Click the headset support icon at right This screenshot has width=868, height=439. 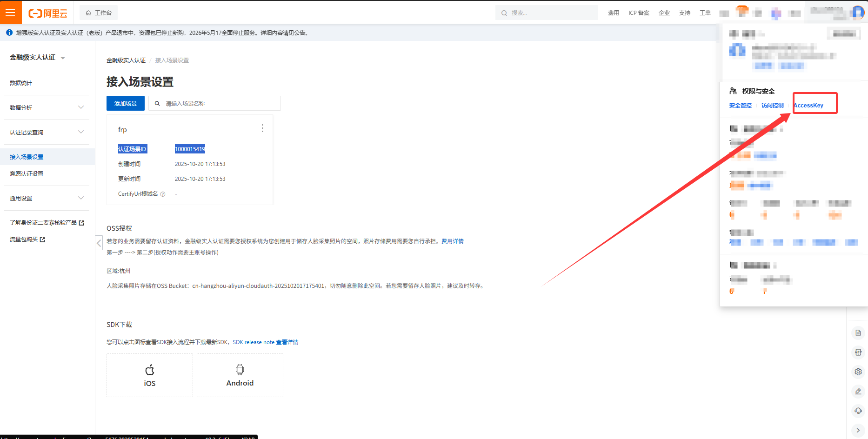point(858,411)
